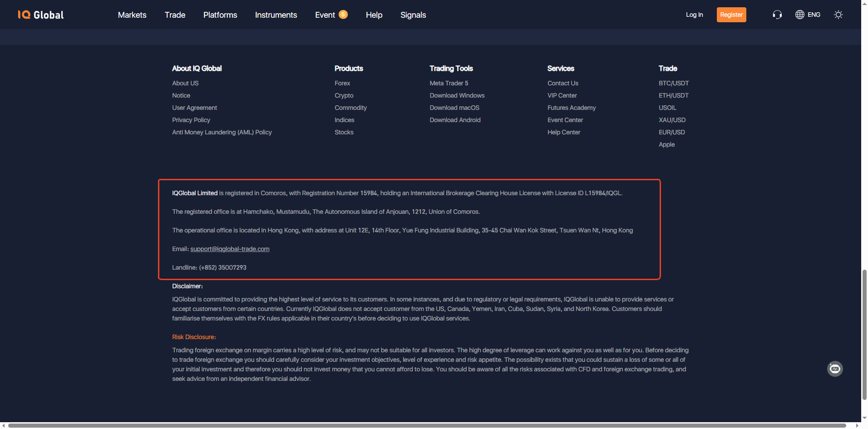Open the floating chat widget icon
The image size is (868, 429).
[835, 369]
